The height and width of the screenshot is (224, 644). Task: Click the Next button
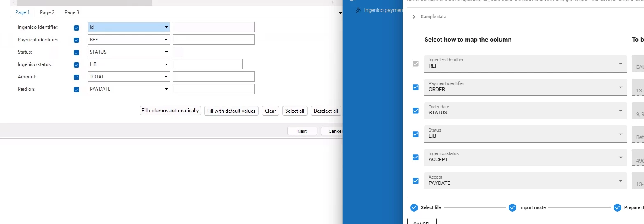(302, 131)
